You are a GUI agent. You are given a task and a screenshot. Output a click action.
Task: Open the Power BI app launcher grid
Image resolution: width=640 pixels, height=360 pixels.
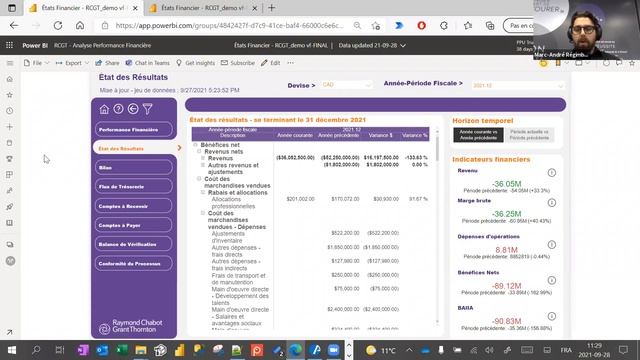(9, 45)
